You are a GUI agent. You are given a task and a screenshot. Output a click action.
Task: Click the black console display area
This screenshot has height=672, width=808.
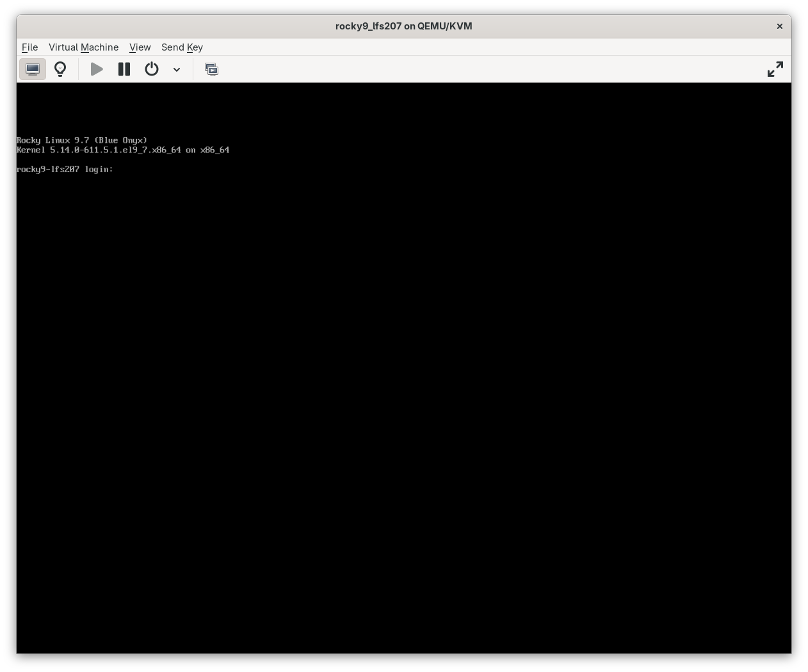(403, 384)
